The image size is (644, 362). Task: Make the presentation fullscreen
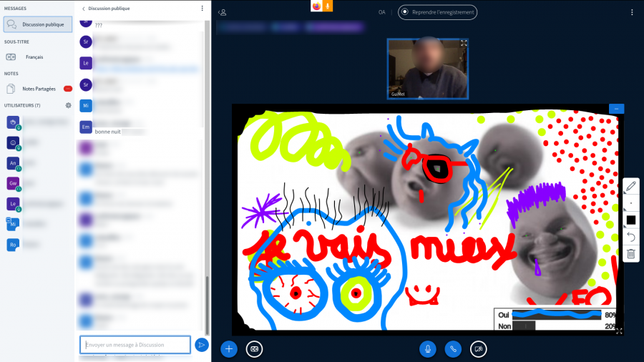pyautogui.click(x=619, y=331)
